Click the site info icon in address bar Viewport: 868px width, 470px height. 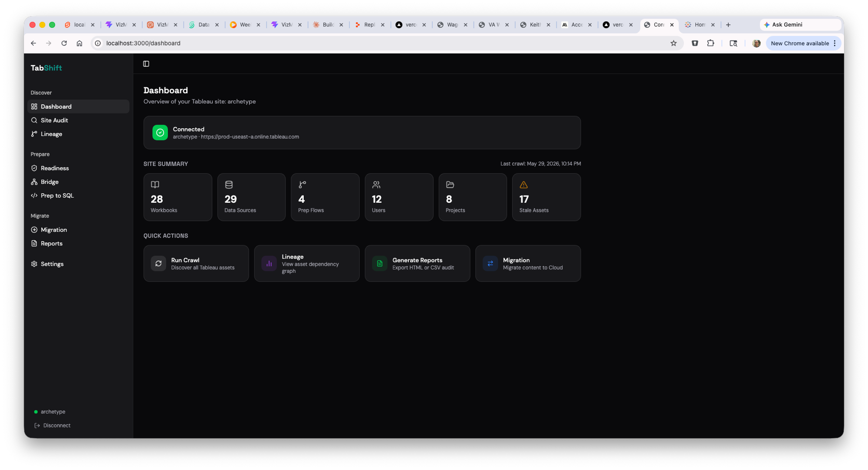click(98, 43)
